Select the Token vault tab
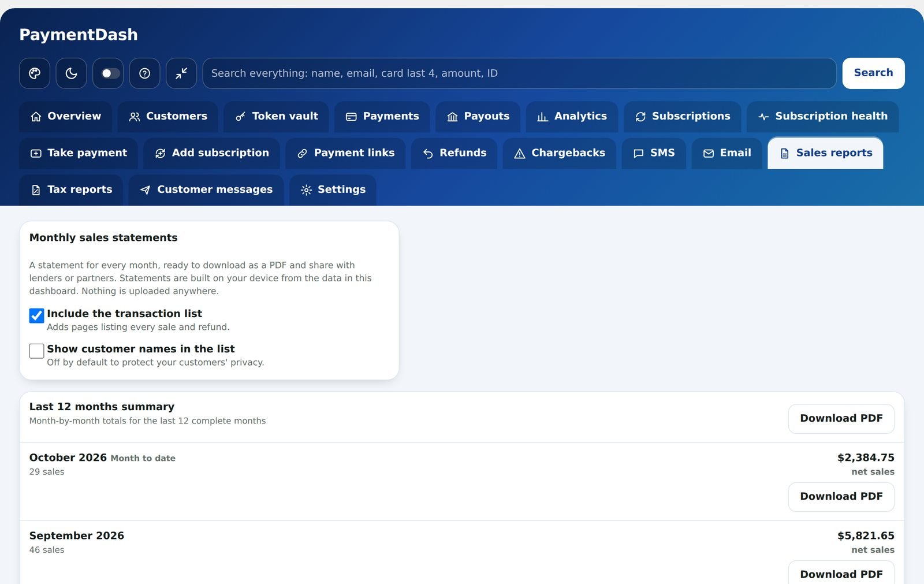Viewport: 924px width, 584px height. (276, 117)
